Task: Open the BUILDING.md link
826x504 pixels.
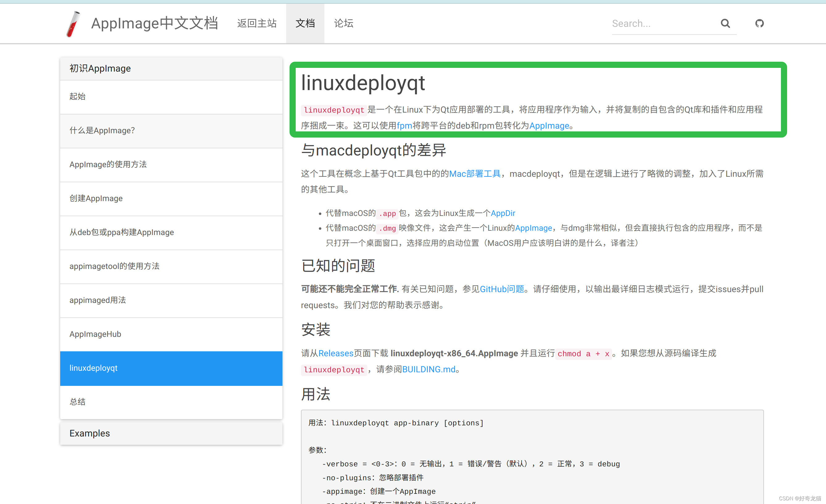Action: tap(429, 370)
